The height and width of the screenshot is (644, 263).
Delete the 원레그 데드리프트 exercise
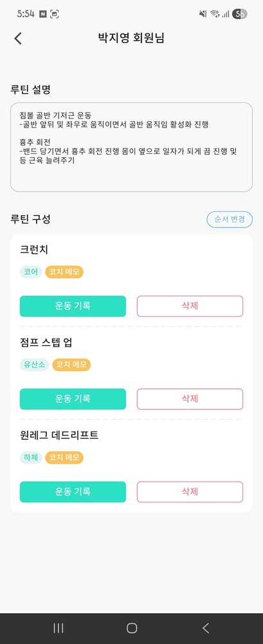click(190, 491)
